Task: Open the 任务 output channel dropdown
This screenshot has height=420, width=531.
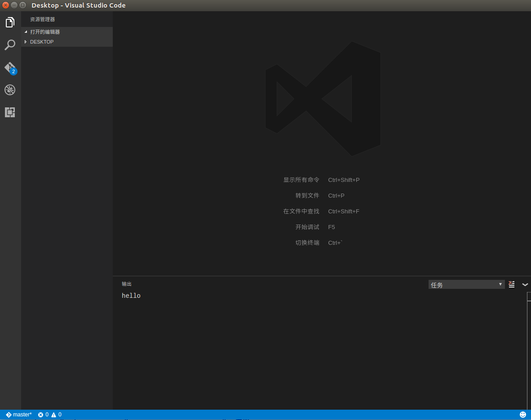Action: [466, 284]
